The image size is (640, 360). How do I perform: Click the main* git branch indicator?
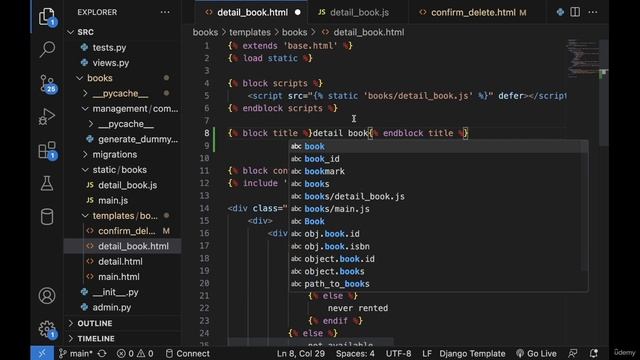(76, 353)
